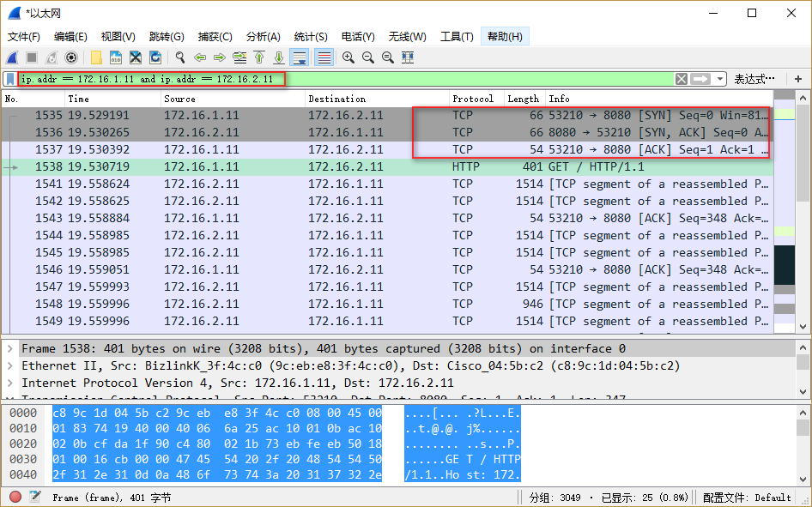Sort by the Protocol column header

(x=476, y=99)
